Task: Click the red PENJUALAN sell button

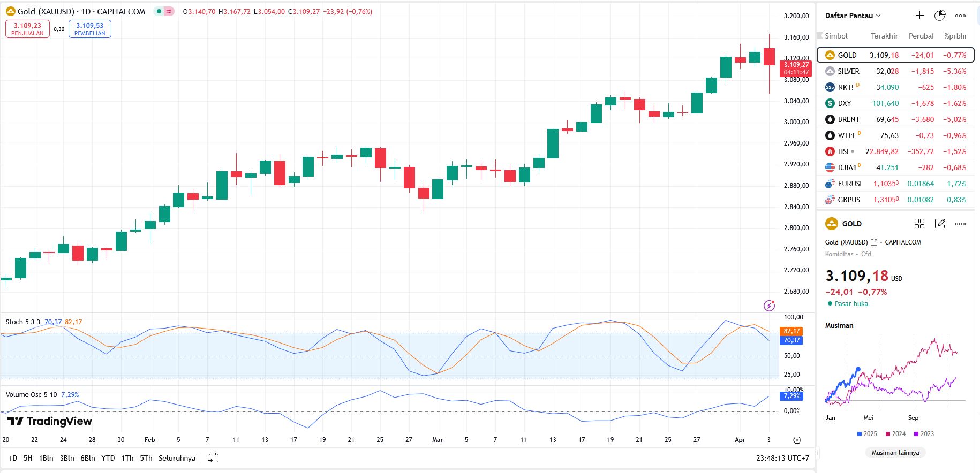Action: coord(27,29)
